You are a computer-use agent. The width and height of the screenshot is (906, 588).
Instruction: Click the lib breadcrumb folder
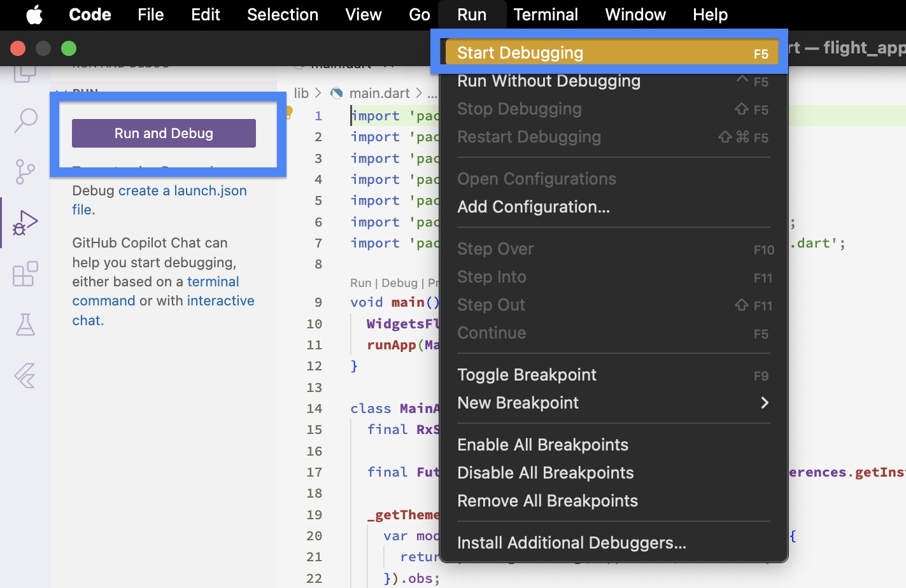tap(301, 93)
